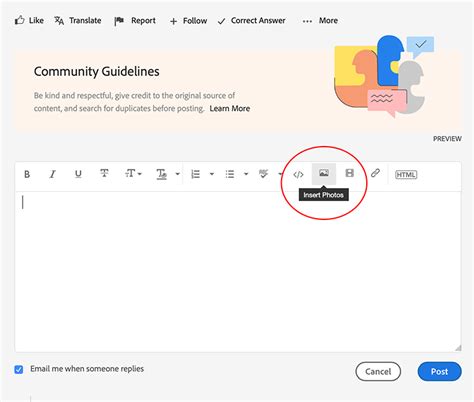The width and height of the screenshot is (474, 402).
Task: Click the Cancel button
Action: (378, 371)
